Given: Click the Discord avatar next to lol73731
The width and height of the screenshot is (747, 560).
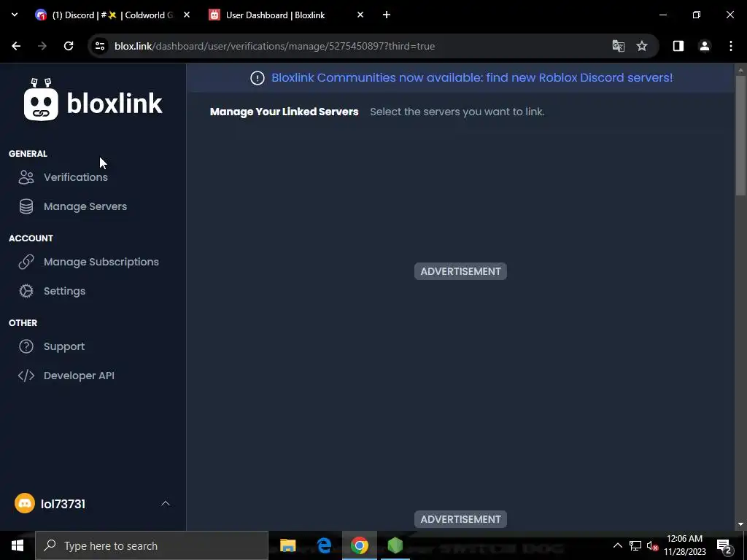Looking at the screenshot, I should 25,503.
